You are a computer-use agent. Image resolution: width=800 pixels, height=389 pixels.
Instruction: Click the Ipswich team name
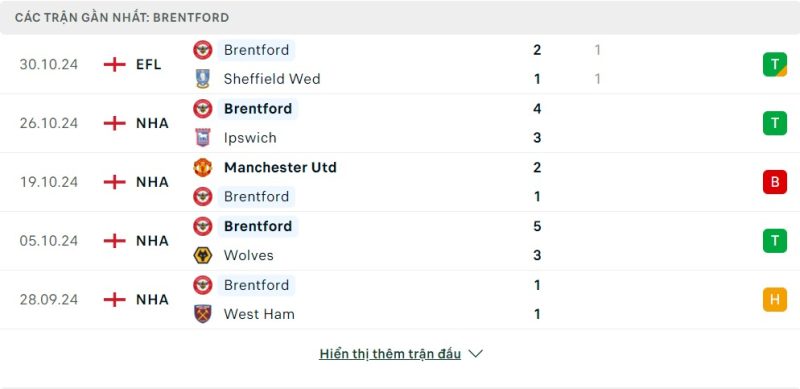pyautogui.click(x=250, y=138)
